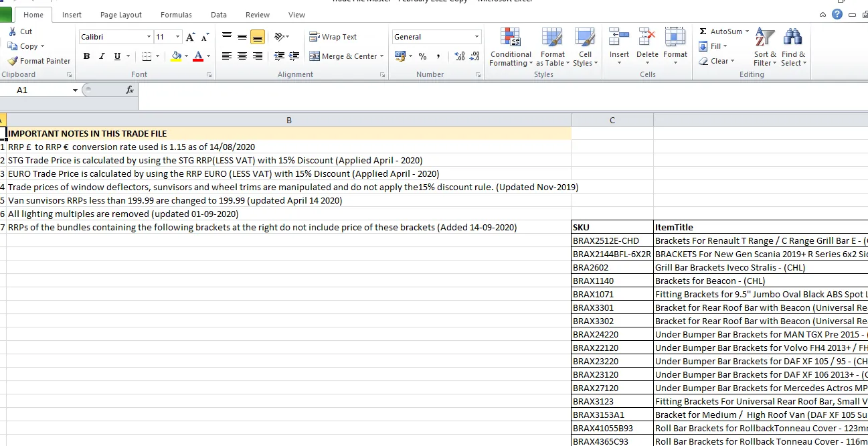Switch to the Insert tab
Screen dimensions: 868x446
coord(72,15)
